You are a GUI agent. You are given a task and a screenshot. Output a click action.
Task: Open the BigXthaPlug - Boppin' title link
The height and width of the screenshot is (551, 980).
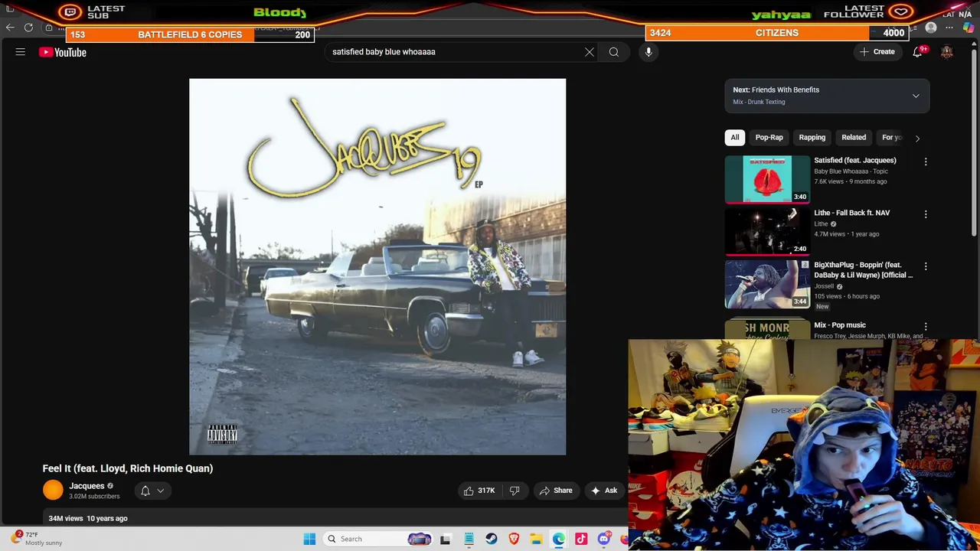[x=863, y=270]
